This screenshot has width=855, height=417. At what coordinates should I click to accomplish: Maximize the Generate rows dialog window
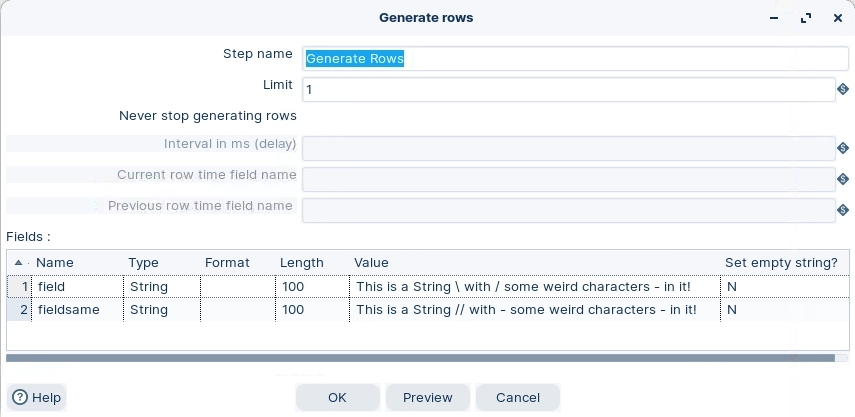point(806,18)
